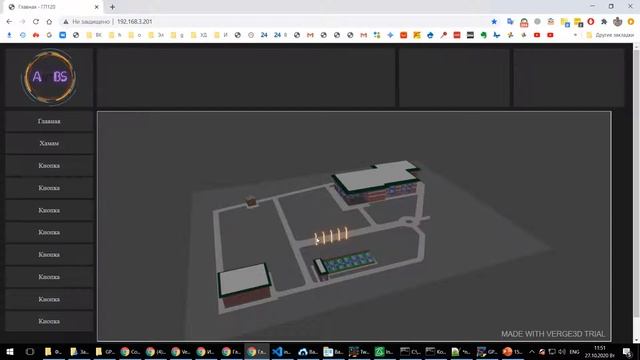Open the И bookmarks folder
The height and width of the screenshot is (360, 640).
[x=221, y=35]
